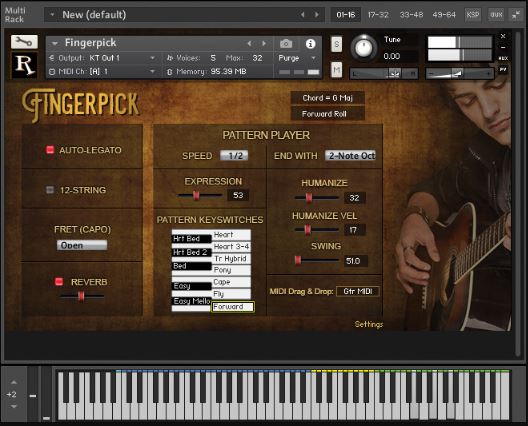
Task: Select the Heart pattern keyswitch
Action: (x=232, y=235)
